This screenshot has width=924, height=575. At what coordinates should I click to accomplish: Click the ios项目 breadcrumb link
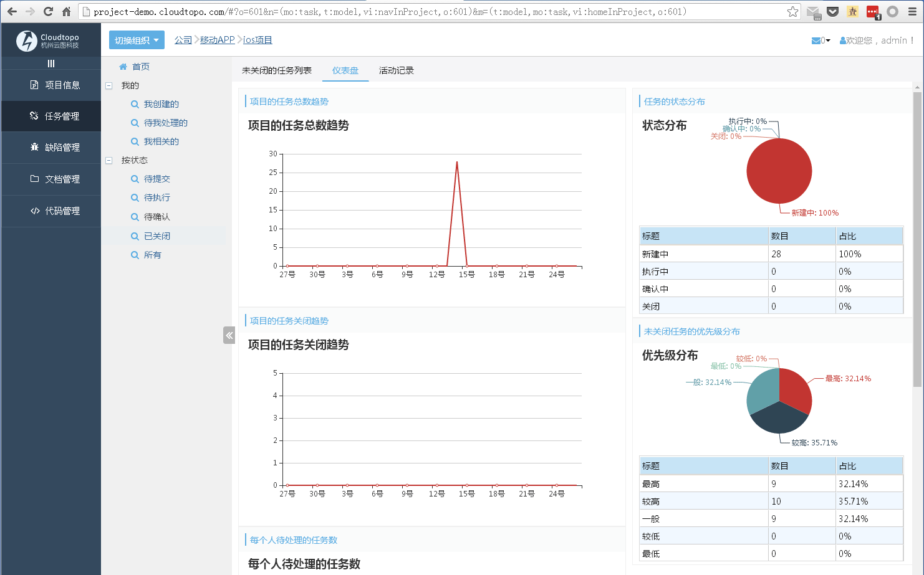(257, 40)
